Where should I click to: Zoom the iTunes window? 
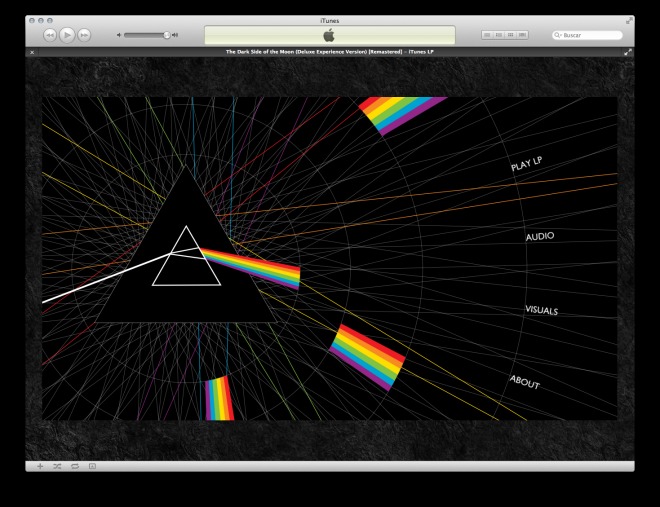click(50, 21)
